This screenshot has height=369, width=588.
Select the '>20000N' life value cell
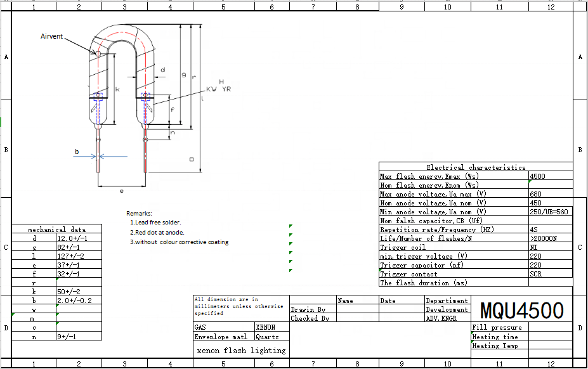coord(551,238)
